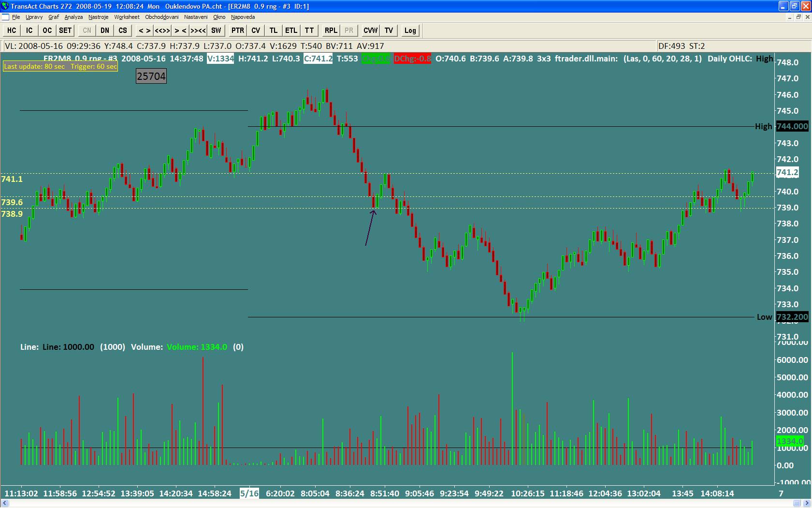Click the High 744.000 price label
This screenshot has width=812, height=508.
coord(792,126)
